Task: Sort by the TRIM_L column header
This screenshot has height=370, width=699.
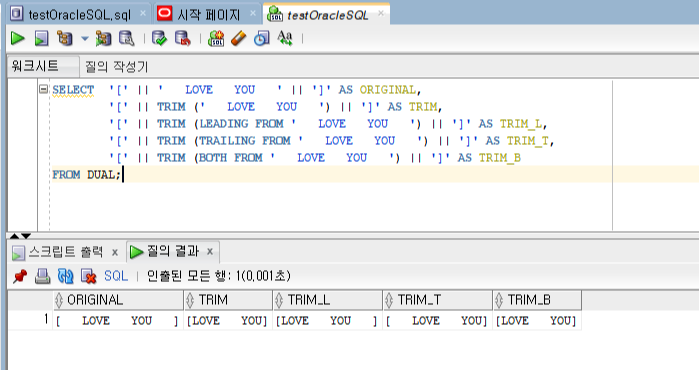Action: click(x=327, y=300)
